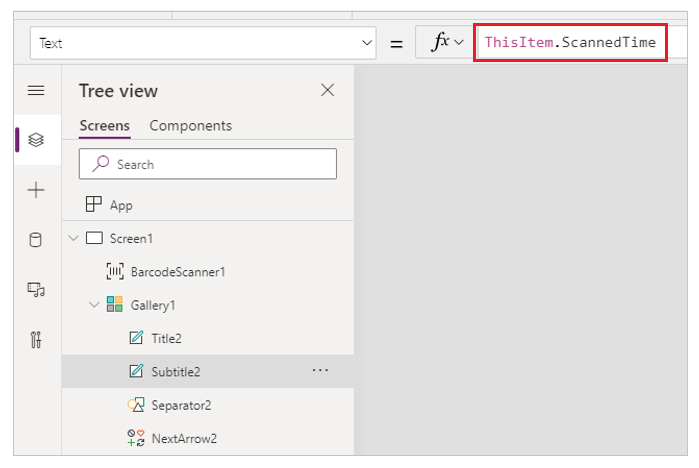This screenshot has width=699, height=468.
Task: Click the Gallery1 colored grid icon
Action: (115, 304)
